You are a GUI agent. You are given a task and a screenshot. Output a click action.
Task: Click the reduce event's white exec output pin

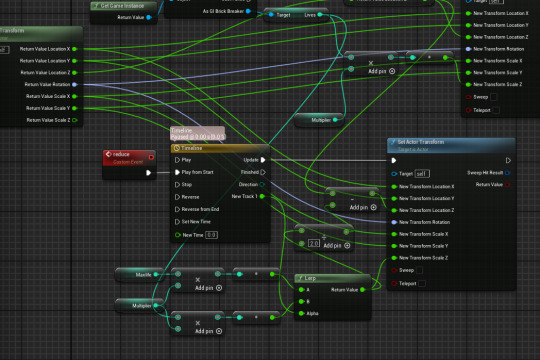pos(148,173)
